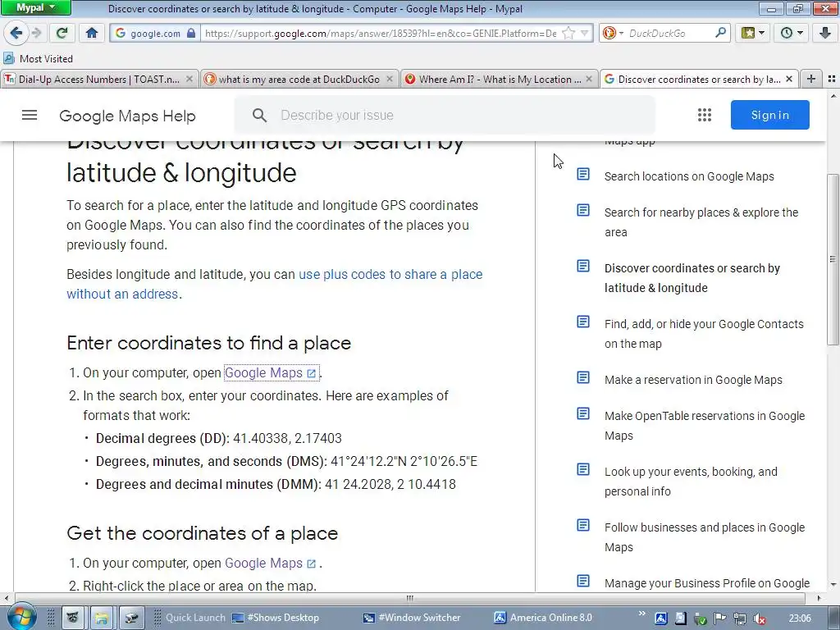840x630 pixels.
Task: Click the taskbar clock showing 23:06
Action: (799, 619)
